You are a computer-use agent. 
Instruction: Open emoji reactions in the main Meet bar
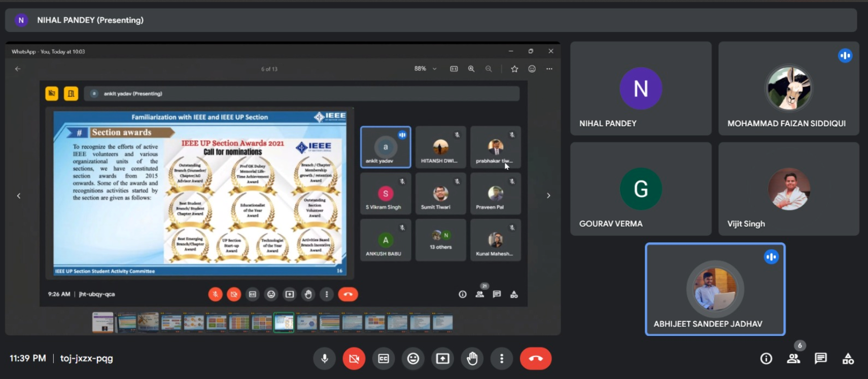(413, 359)
